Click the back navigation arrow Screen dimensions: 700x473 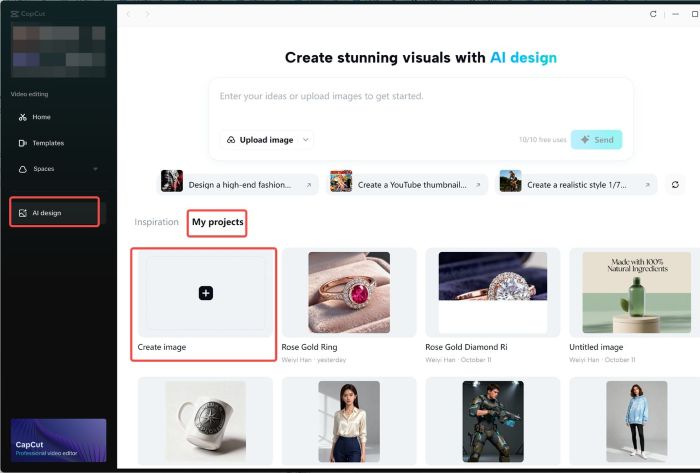pyautogui.click(x=129, y=14)
